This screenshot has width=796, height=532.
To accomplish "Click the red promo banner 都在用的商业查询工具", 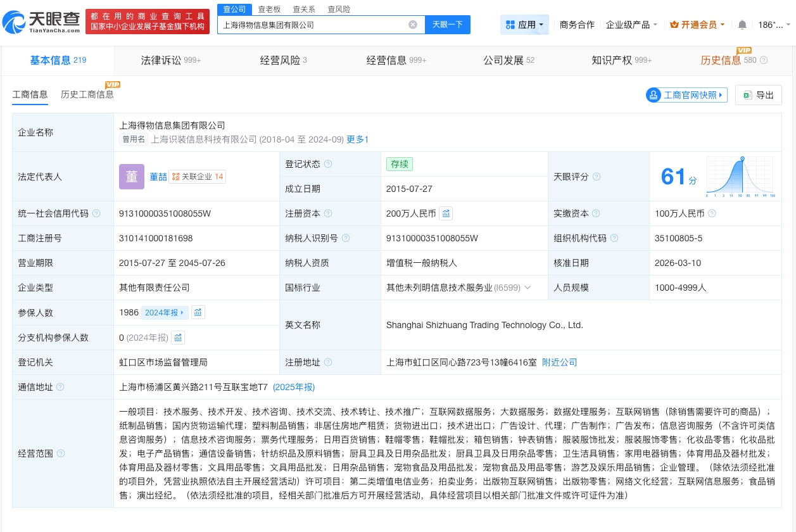I will click(147, 22).
